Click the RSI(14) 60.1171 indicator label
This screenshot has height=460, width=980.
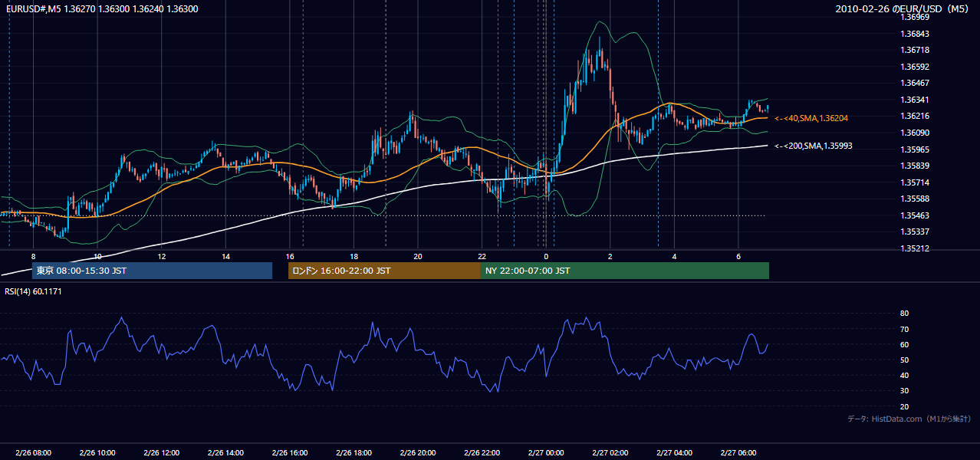pos(34,291)
